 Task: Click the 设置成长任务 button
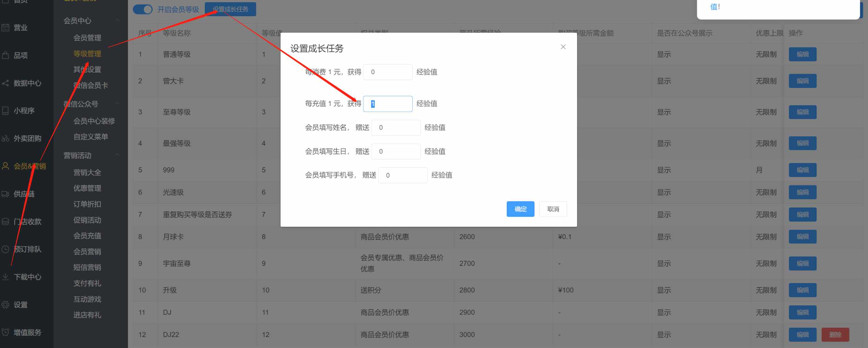pos(230,9)
